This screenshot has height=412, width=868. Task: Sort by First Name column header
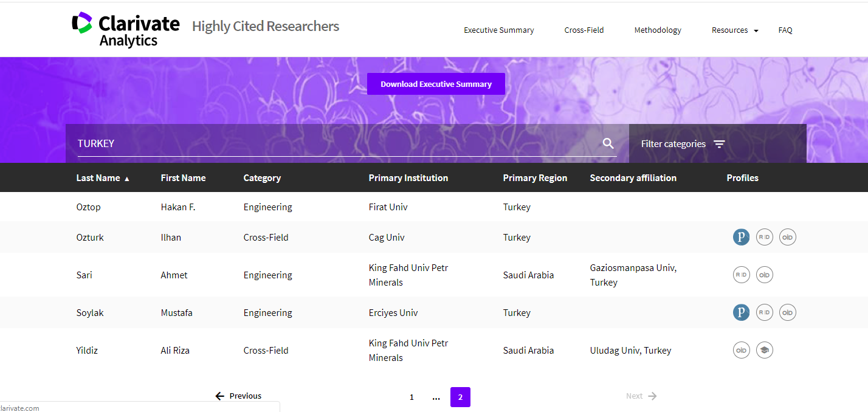(183, 178)
